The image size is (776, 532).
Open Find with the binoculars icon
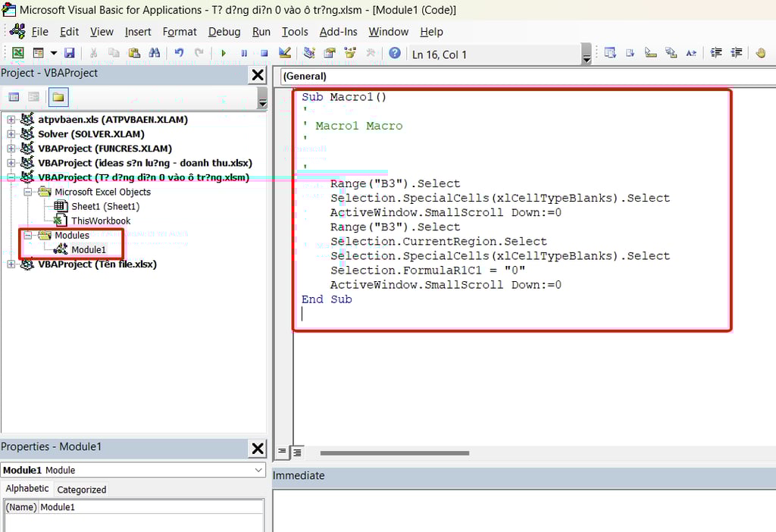[155, 52]
